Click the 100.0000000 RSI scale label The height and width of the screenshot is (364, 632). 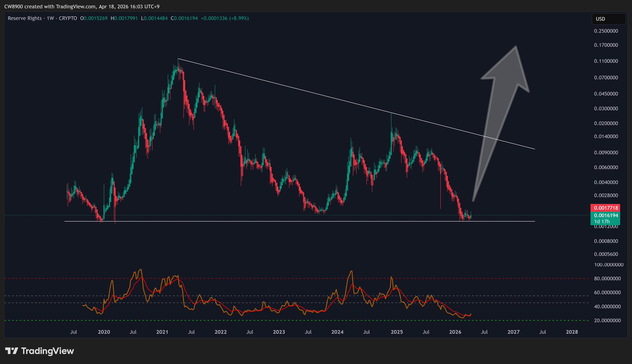pos(609,265)
